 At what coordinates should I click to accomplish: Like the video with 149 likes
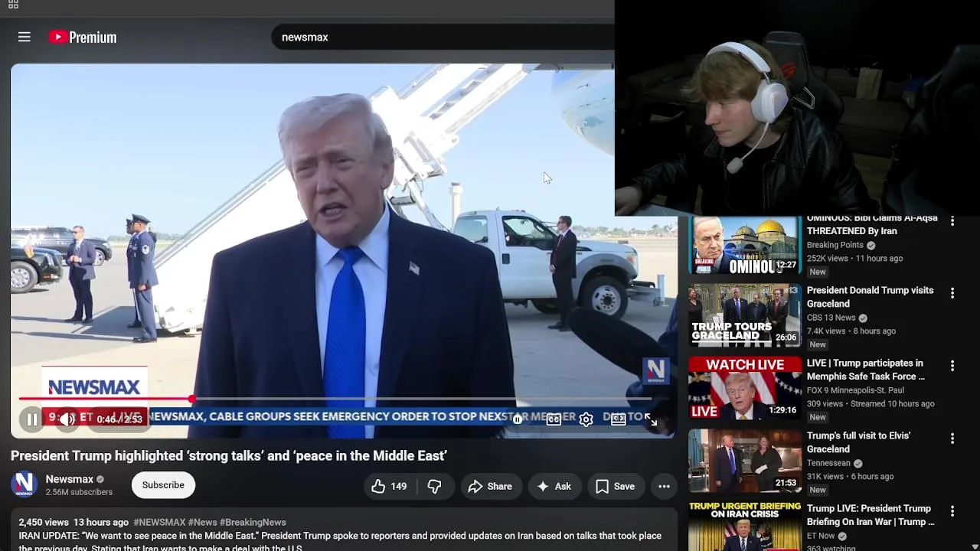(x=389, y=486)
